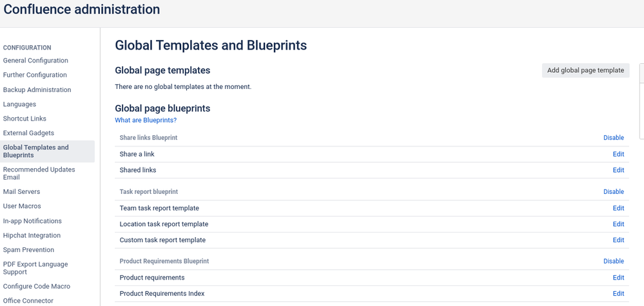Edit the Product requirements template
This screenshot has height=306, width=644.
[618, 278]
